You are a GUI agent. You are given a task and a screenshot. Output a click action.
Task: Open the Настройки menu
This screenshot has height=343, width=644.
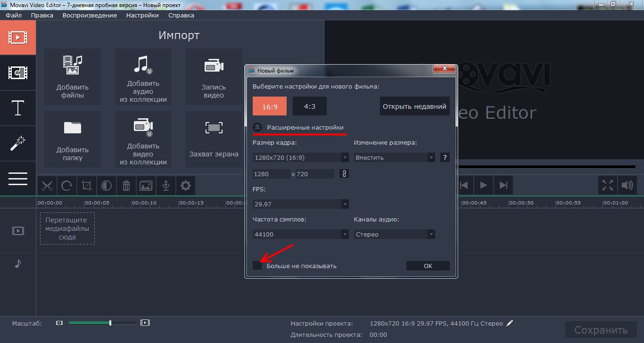coord(142,15)
